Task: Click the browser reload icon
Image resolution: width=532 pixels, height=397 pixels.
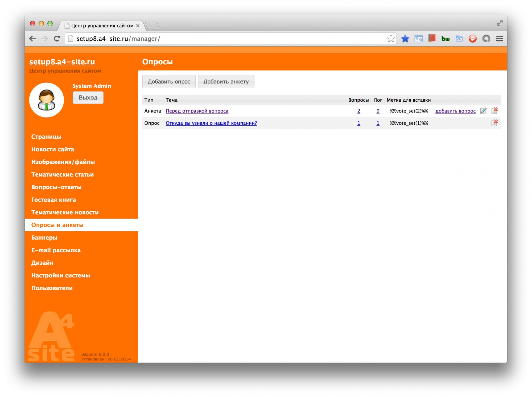Action: (x=57, y=39)
